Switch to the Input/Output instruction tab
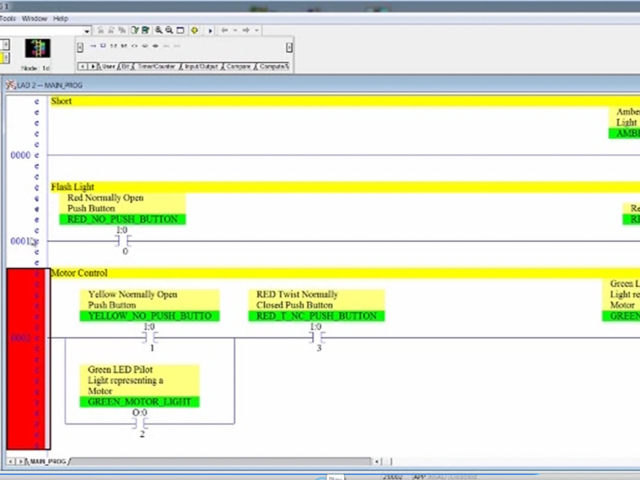640x480 pixels. point(201,66)
